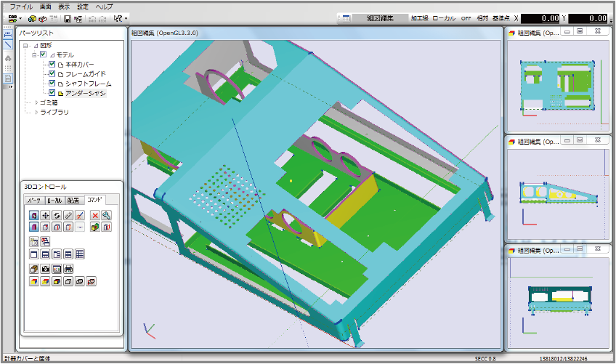Click the CAD icon in main toolbar
The height and width of the screenshot is (364, 616).
pos(12,18)
